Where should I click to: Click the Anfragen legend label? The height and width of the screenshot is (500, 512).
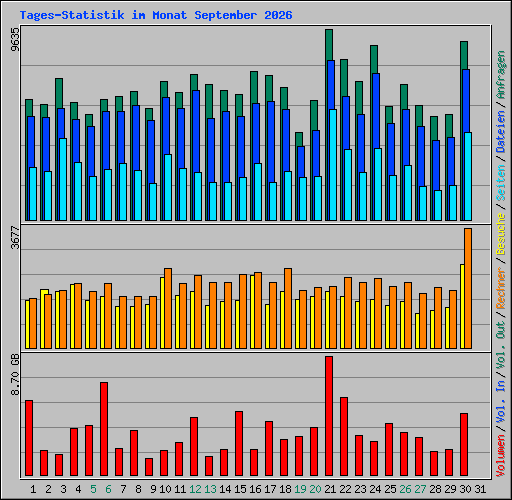501,74
